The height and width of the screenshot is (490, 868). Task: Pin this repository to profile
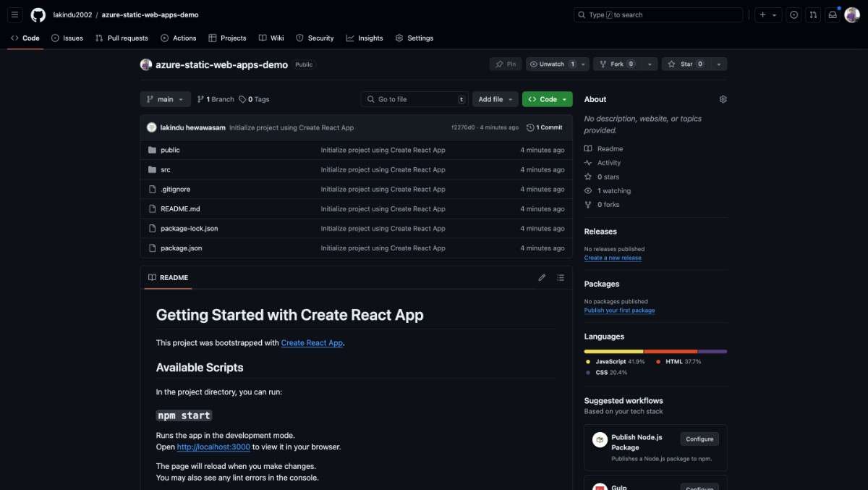point(506,64)
